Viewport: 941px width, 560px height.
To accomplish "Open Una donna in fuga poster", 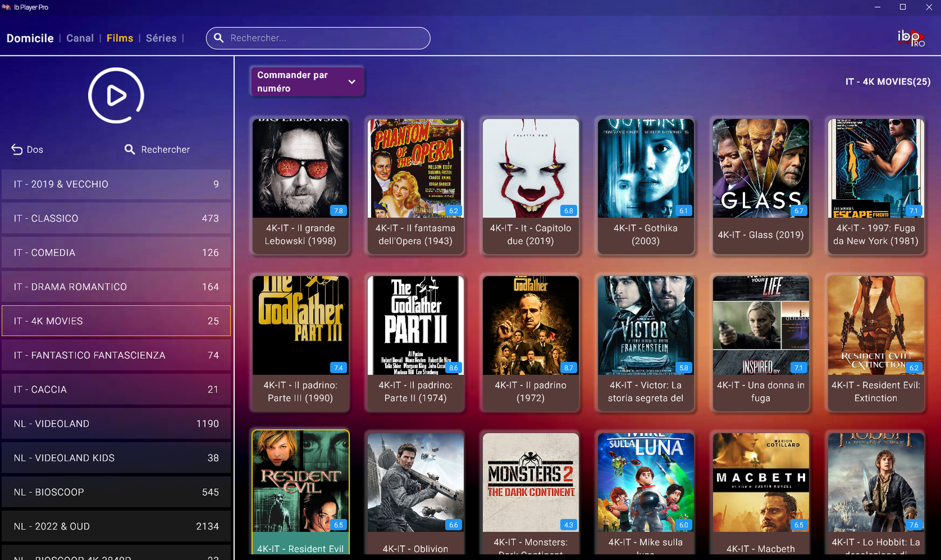I will click(x=761, y=326).
